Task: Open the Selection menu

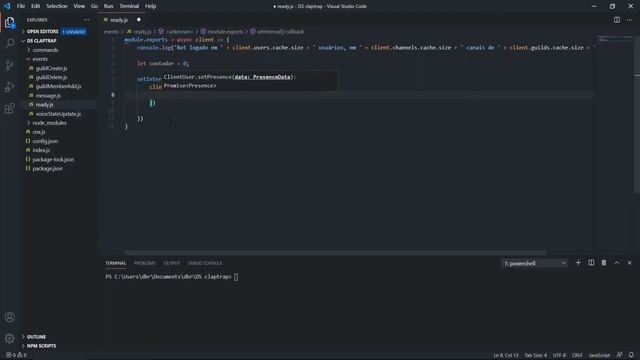Action: click(57, 6)
